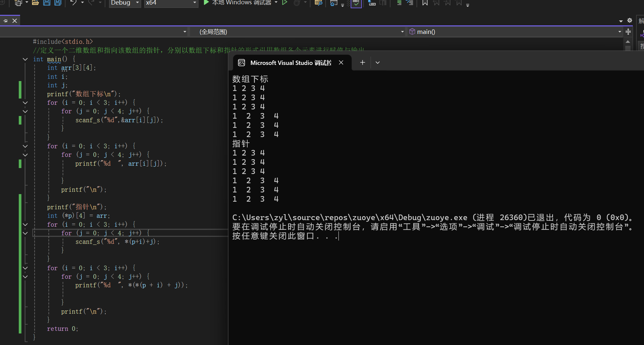Screen dimensions: 644x345
Task: Click the open file folder icon
Action: [35, 3]
